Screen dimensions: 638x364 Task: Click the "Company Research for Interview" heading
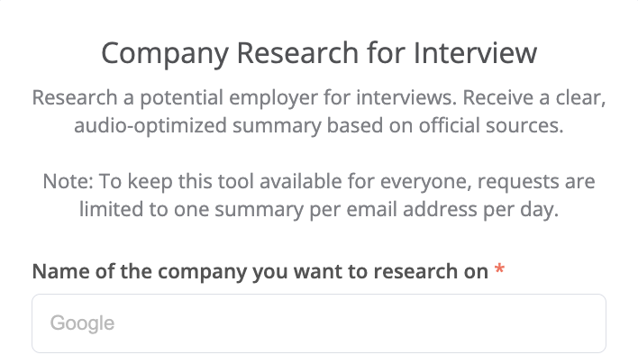point(318,53)
